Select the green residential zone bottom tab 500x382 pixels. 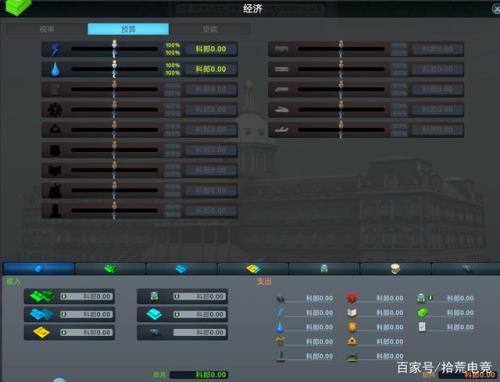click(111, 268)
